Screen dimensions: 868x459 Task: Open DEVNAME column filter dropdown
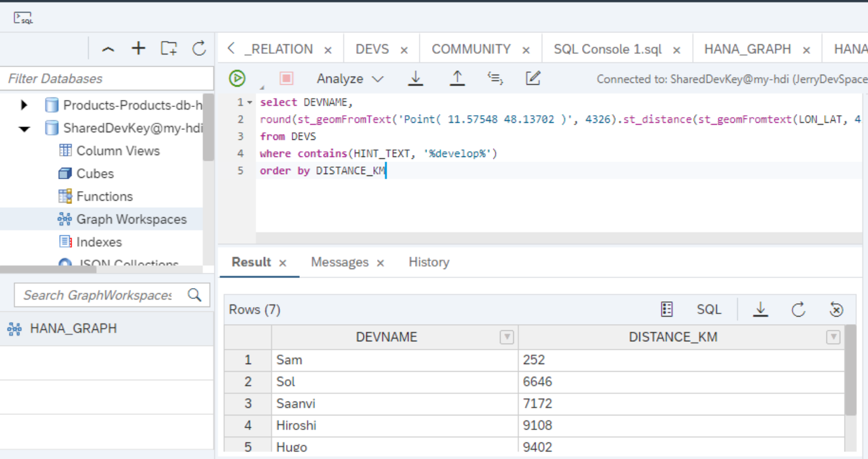point(507,337)
